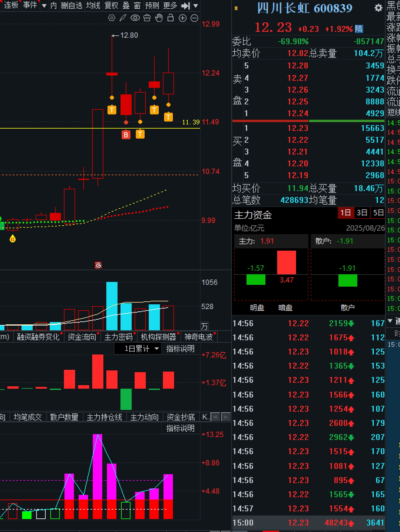Toggle the 叠 overlay option
This screenshot has width=400, height=532.
[126, 5]
